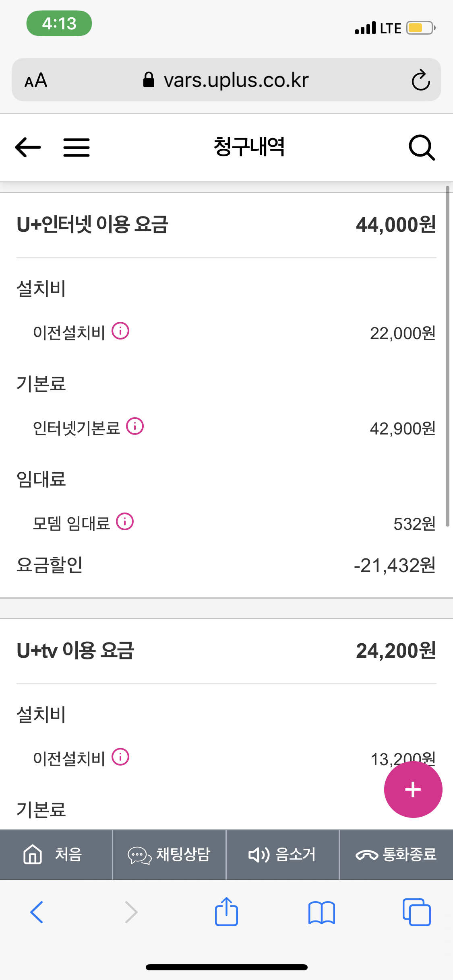Show info for U+tv 이전설치비
The height and width of the screenshot is (980, 453).
coord(120,757)
